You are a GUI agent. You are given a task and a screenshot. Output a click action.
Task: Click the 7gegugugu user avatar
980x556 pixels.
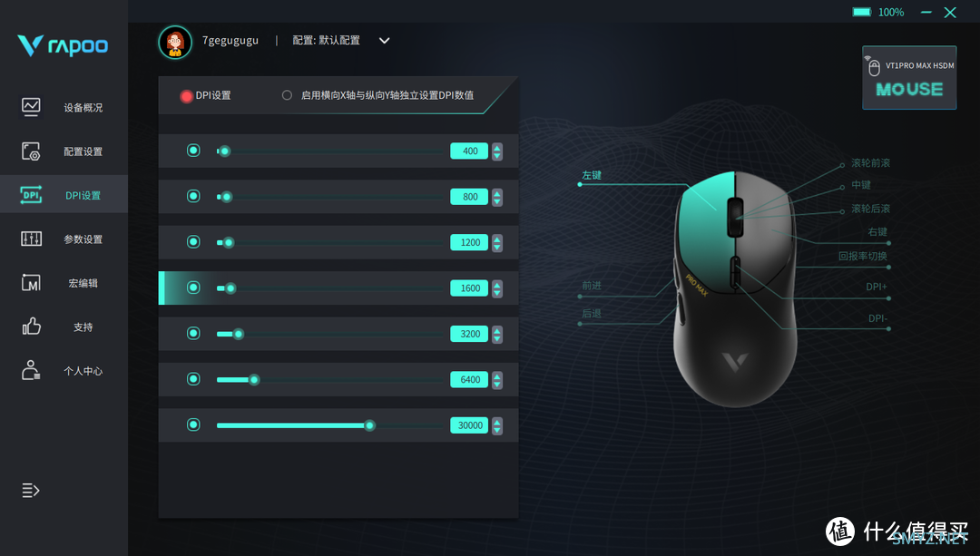click(175, 42)
